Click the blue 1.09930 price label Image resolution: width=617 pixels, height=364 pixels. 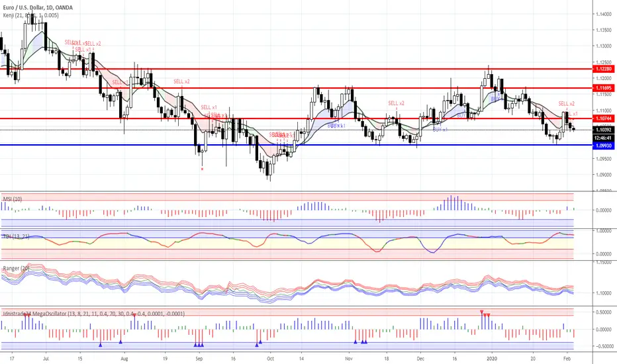604,146
